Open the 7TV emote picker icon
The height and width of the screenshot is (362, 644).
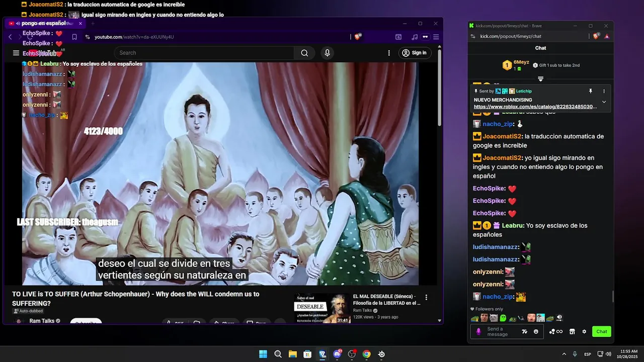point(525,332)
